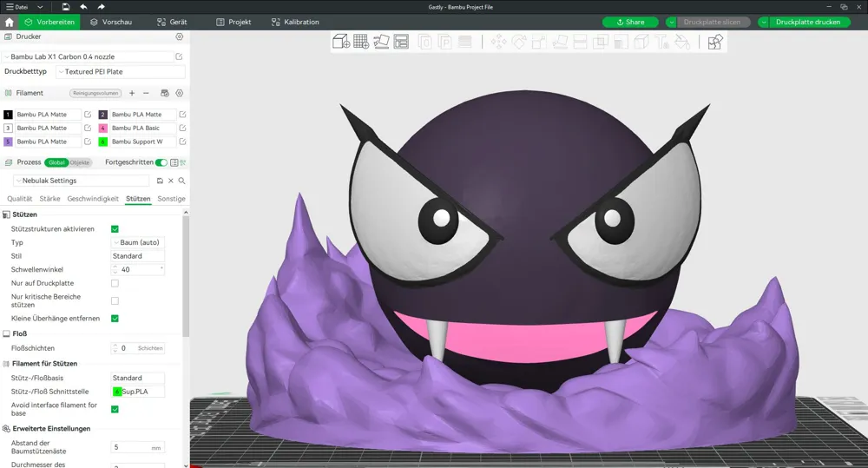Image resolution: width=868 pixels, height=468 pixels.
Task: Add a filament with the plus icon
Action: pos(132,93)
